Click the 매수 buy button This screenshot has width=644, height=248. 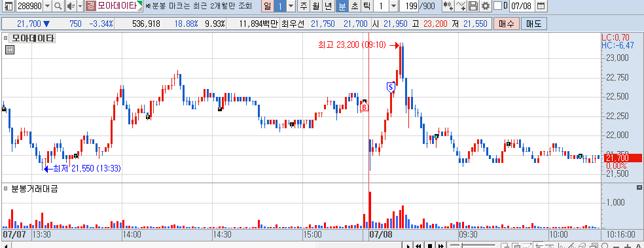507,24
